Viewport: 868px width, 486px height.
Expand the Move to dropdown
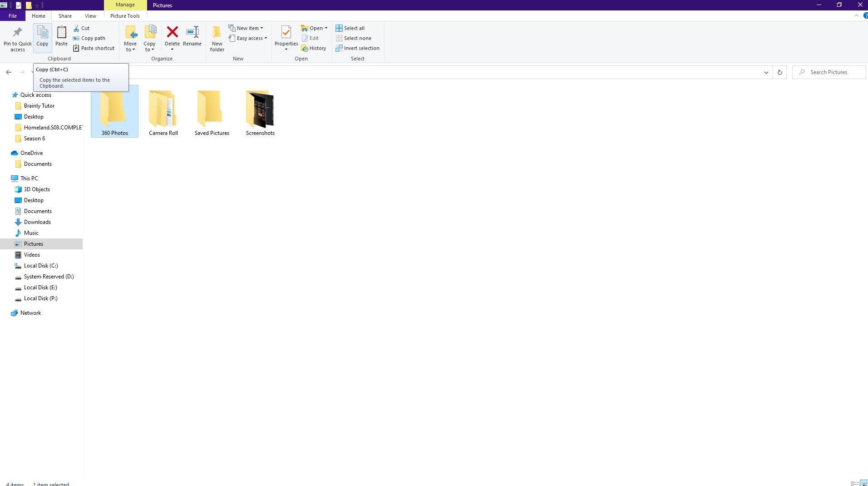130,46
